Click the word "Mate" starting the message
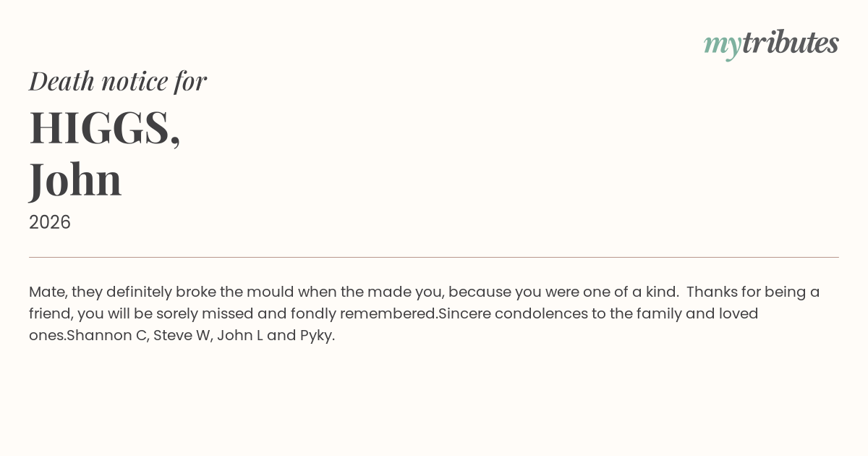868x456 pixels. tap(46, 292)
